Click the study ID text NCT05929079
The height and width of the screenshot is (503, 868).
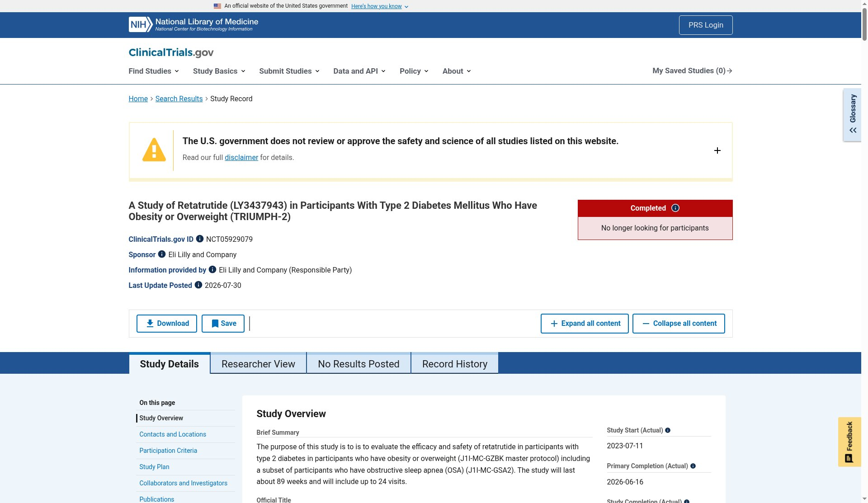[229, 239]
